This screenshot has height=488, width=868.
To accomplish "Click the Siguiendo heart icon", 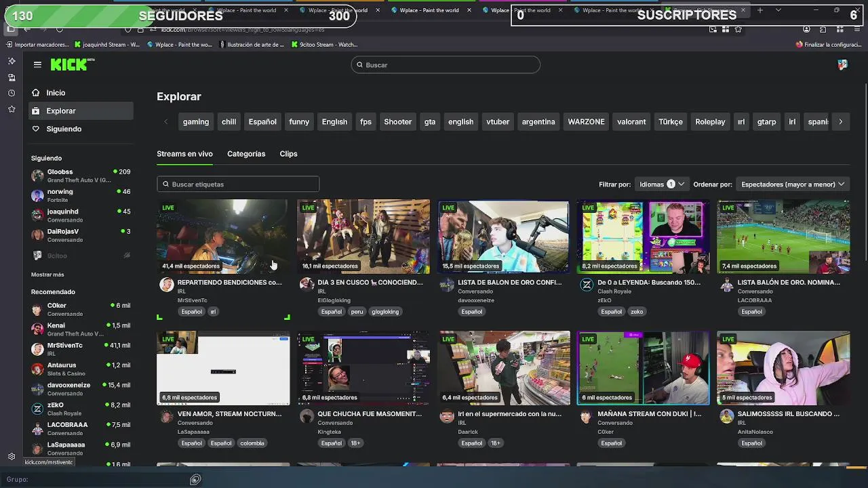I will (x=36, y=129).
